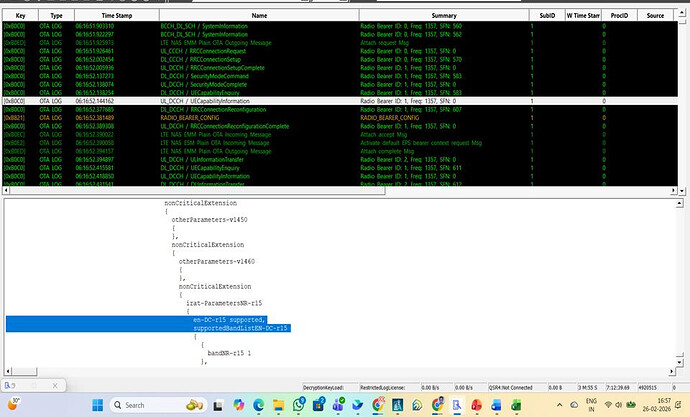
Task: Select the DL_CCCH RRCConnectionSetup row
Action: tap(340, 59)
